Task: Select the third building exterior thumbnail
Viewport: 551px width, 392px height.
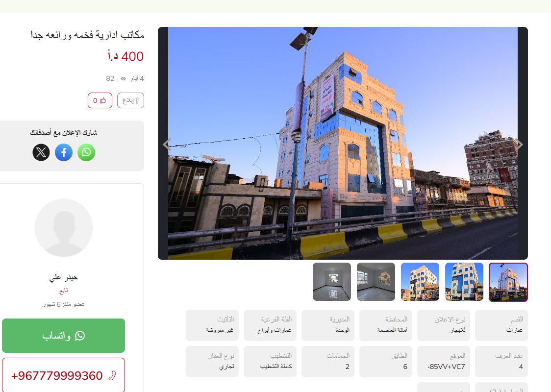Action: click(x=420, y=282)
